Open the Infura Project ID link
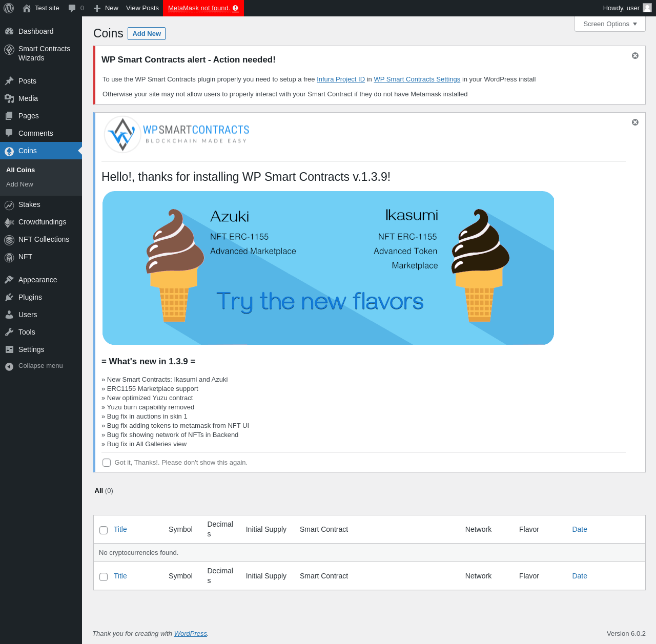Viewport: 656px width, 644px height. click(341, 79)
